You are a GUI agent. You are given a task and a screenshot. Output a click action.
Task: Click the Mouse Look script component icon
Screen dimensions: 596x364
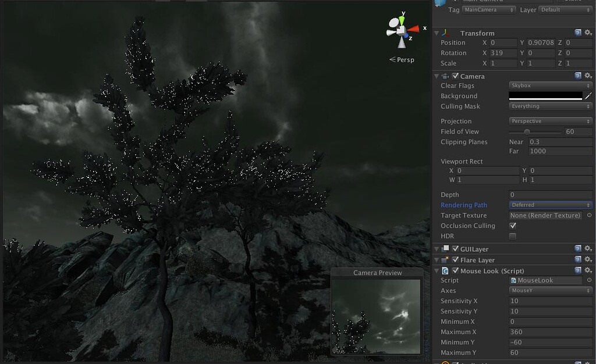[444, 270]
